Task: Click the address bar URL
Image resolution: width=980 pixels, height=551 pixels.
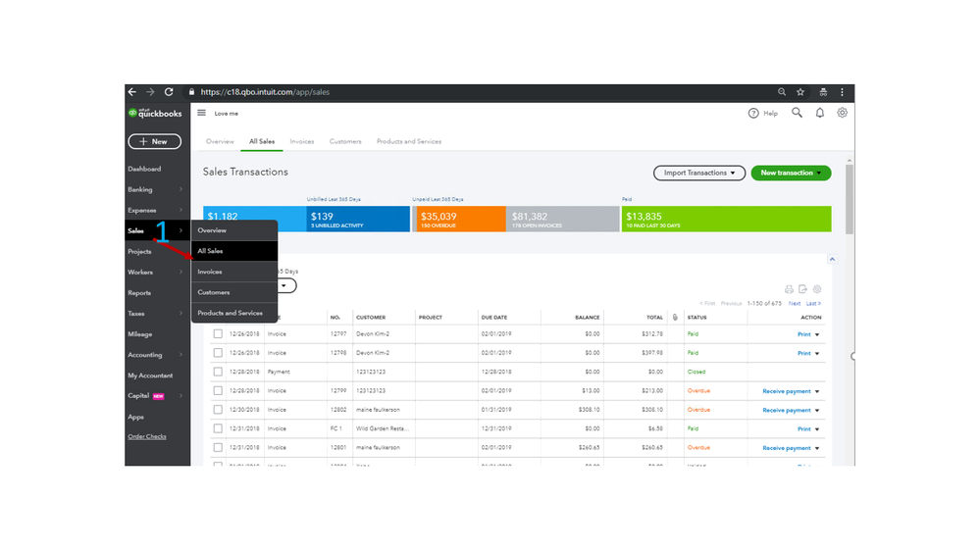Action: click(x=265, y=92)
